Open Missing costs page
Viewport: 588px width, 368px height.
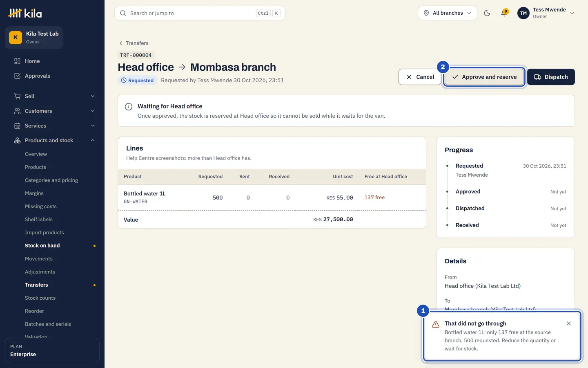41,206
